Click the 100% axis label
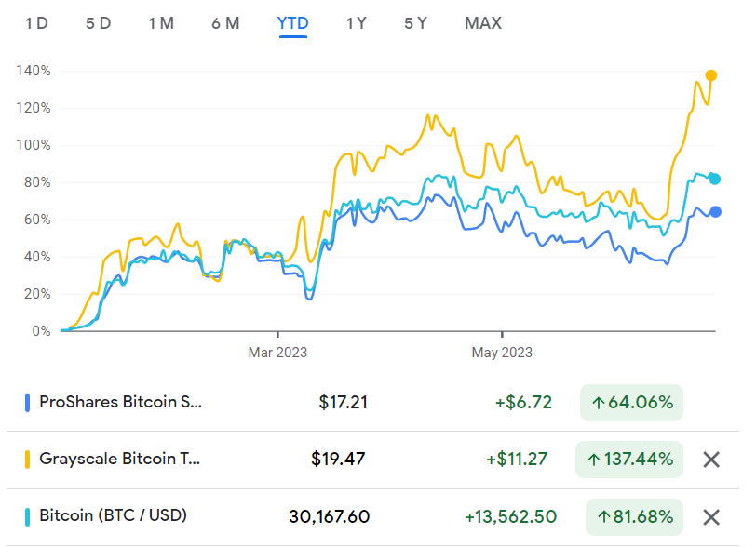The height and width of the screenshot is (547, 756). pos(34,145)
